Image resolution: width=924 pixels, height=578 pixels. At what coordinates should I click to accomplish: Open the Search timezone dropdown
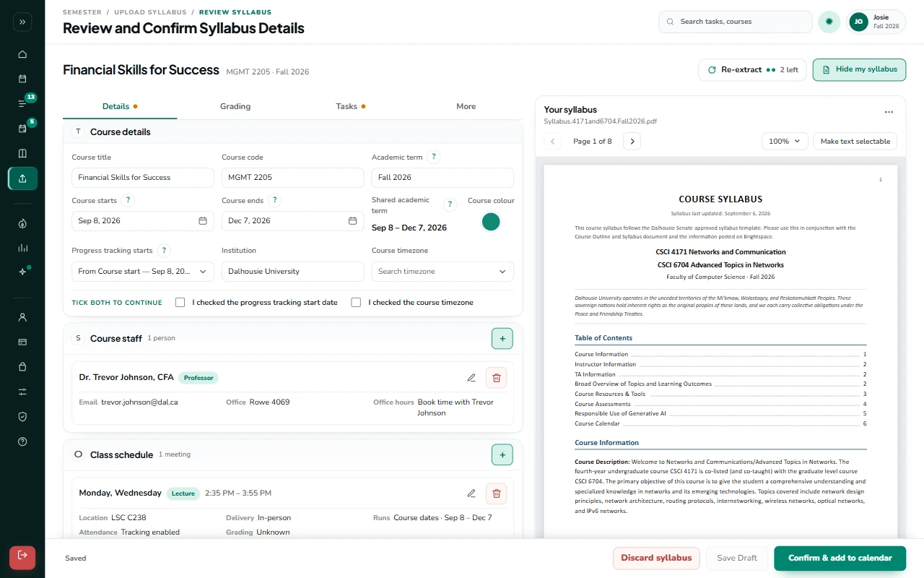[x=443, y=272]
